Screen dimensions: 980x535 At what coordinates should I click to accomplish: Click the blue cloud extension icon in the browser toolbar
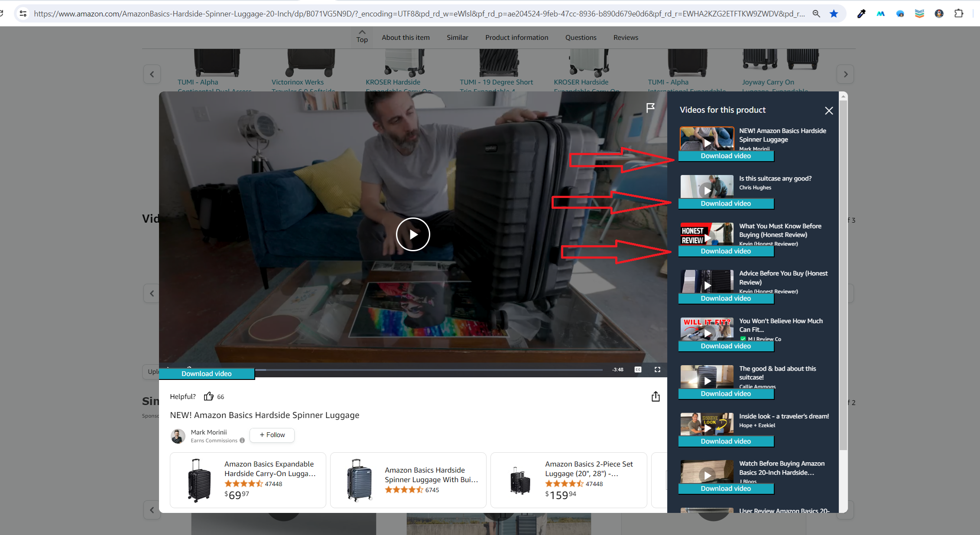pyautogui.click(x=900, y=14)
